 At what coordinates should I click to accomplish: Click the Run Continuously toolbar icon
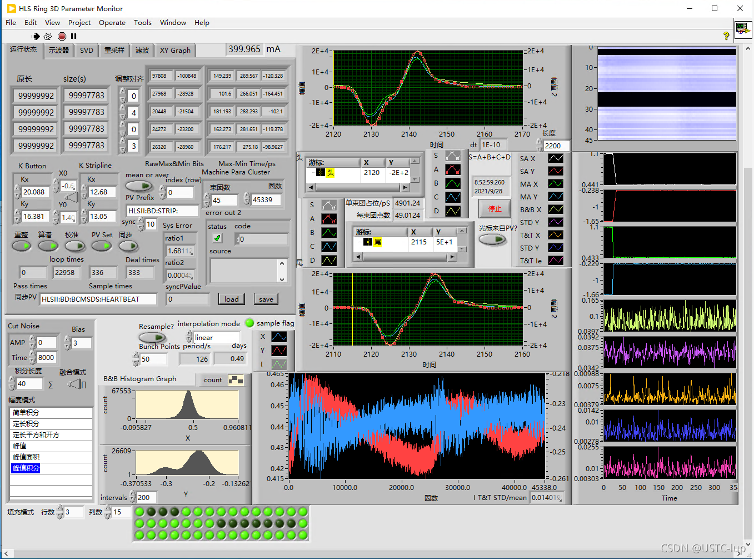48,36
